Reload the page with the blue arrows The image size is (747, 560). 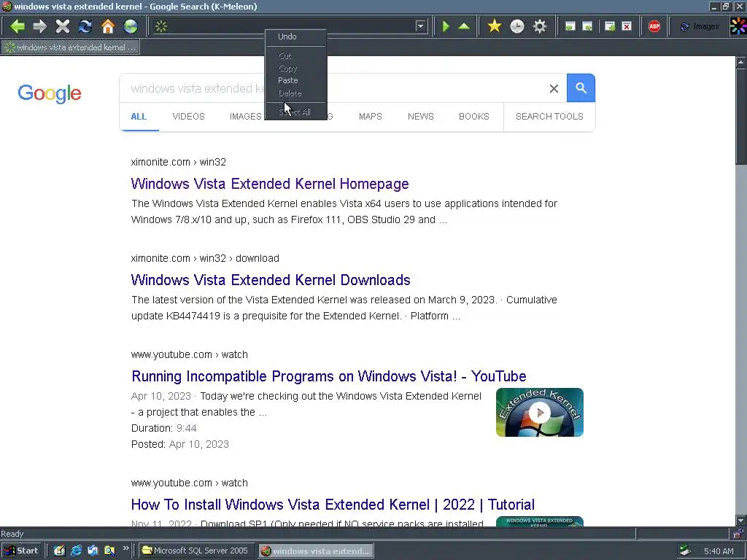click(85, 26)
